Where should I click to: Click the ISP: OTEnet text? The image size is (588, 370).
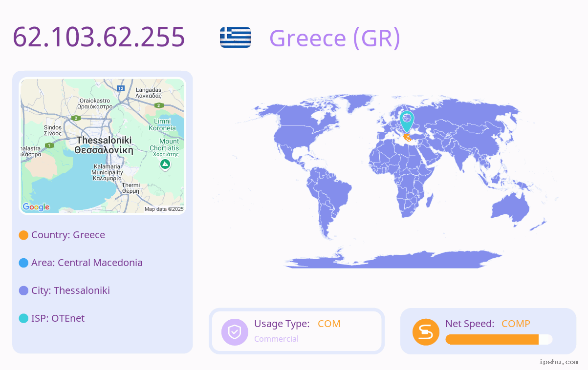pos(58,318)
